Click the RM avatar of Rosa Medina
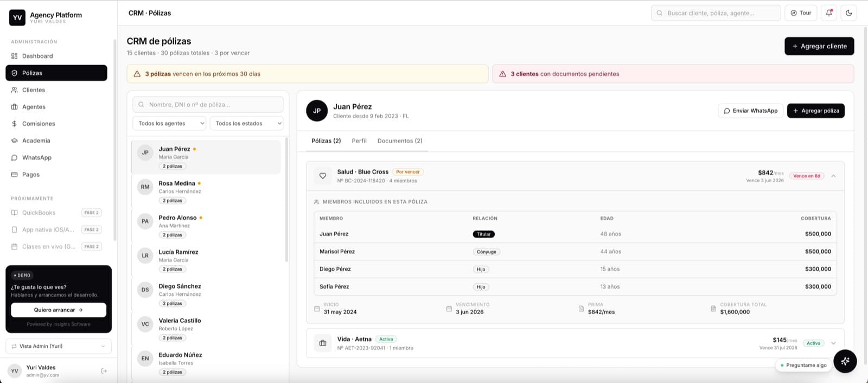 tap(145, 187)
